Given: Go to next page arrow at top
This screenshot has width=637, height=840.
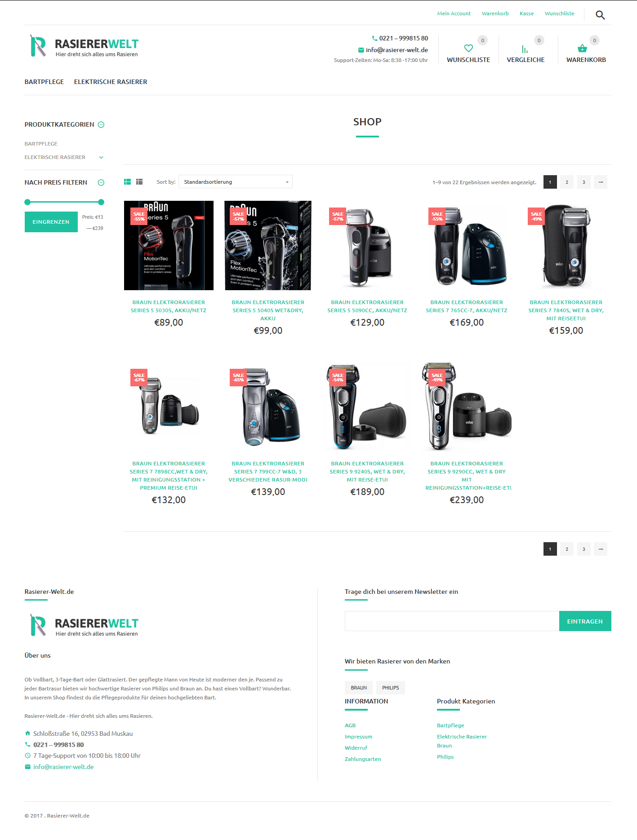Looking at the screenshot, I should point(601,182).
